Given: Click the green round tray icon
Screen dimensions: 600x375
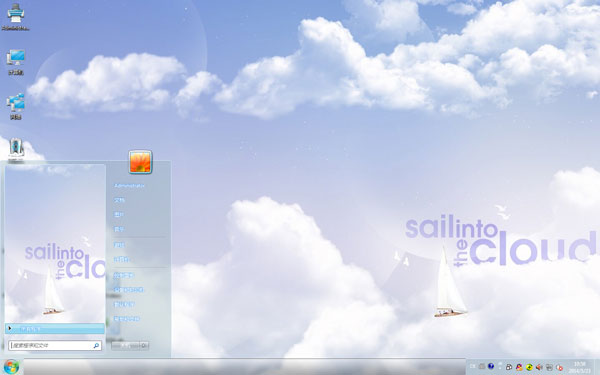Looking at the screenshot, I should 529,367.
